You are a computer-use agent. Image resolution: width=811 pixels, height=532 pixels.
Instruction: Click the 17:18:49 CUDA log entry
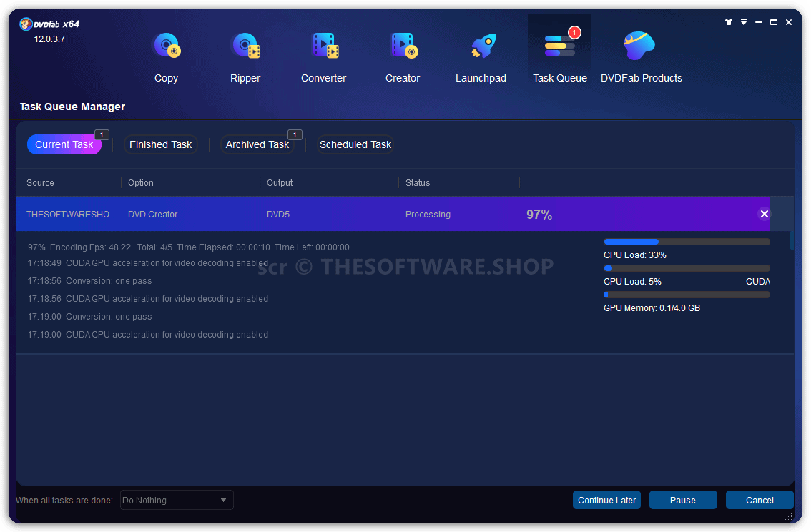[x=148, y=263]
